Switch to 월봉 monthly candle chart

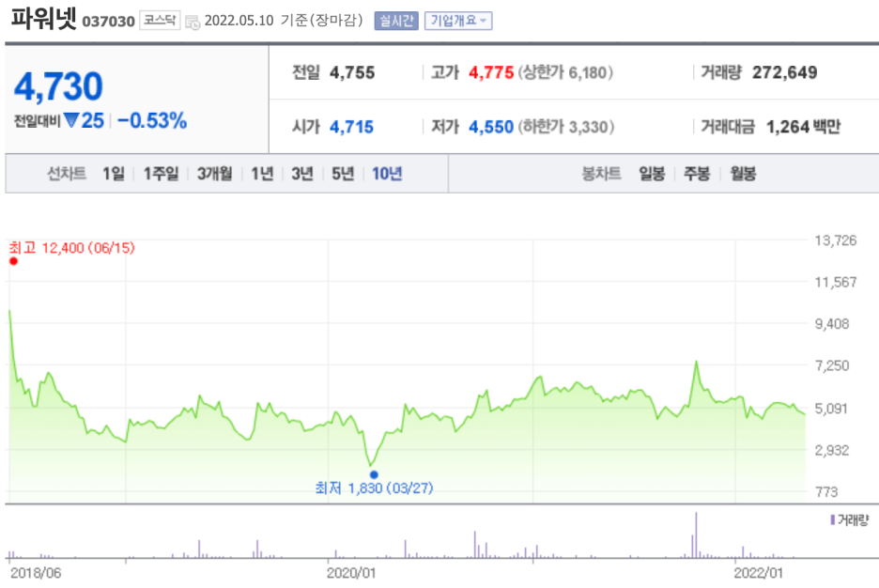tap(743, 174)
